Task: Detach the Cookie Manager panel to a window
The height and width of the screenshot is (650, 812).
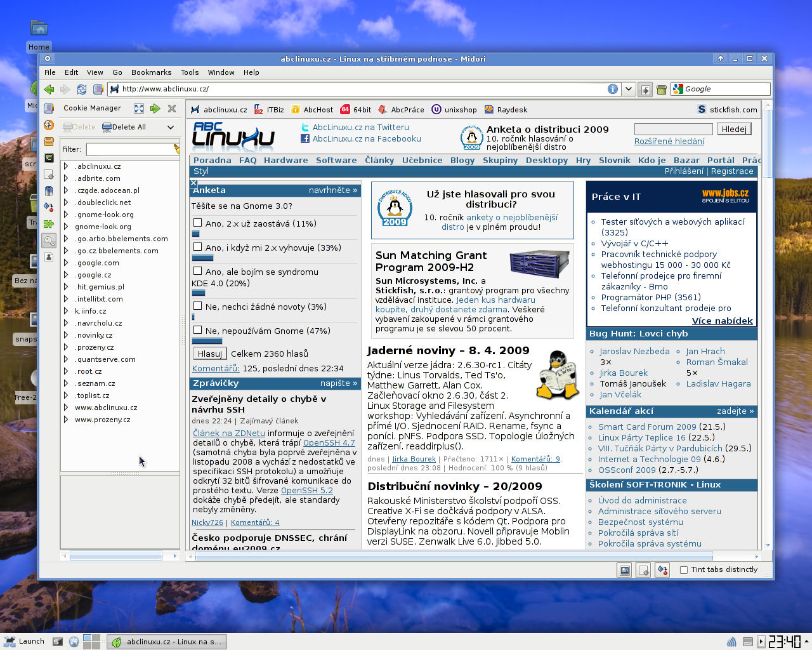Action: coord(139,109)
